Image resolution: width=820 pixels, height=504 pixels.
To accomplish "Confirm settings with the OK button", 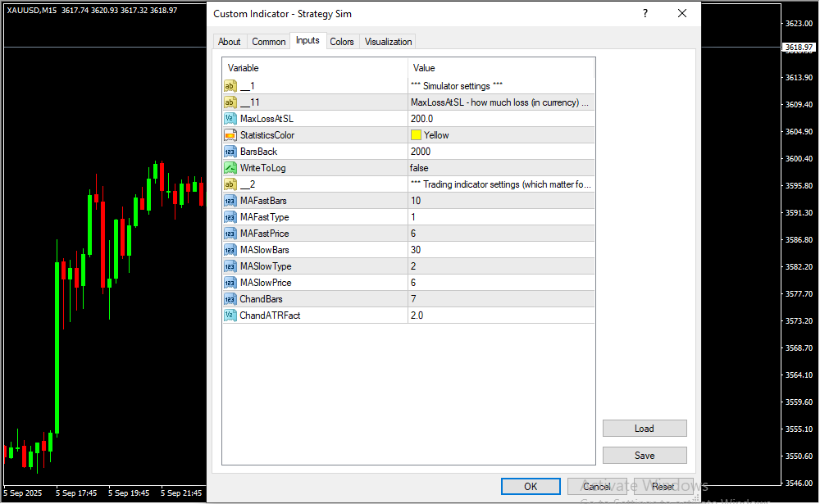I will 531,486.
